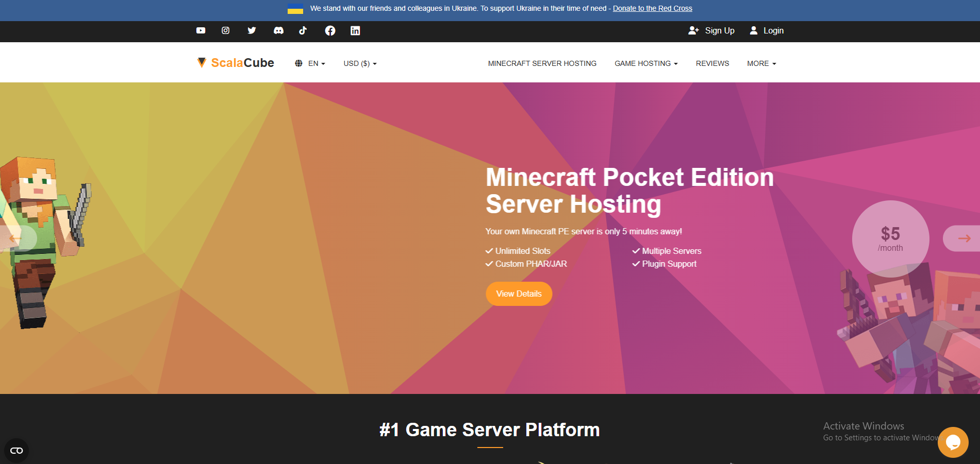The height and width of the screenshot is (464, 980).
Task: Click the View Details button
Action: tap(519, 294)
